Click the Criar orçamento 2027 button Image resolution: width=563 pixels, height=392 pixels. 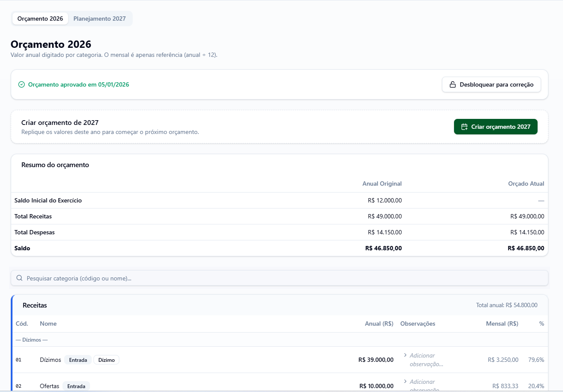(496, 127)
